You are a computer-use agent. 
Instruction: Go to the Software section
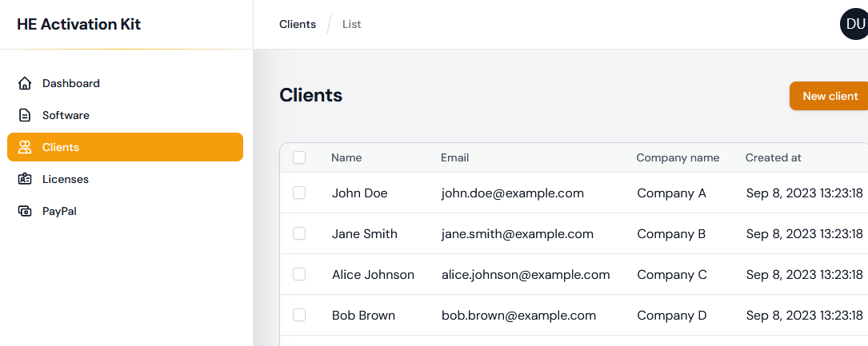coord(66,115)
